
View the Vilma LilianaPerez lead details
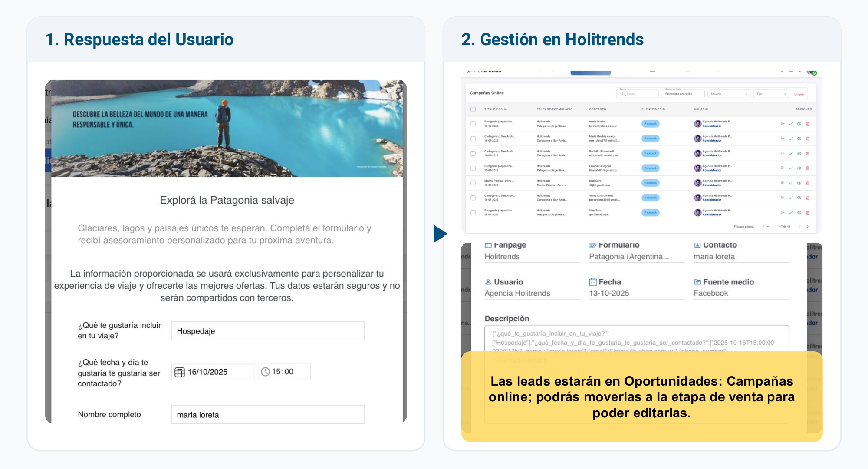point(799,198)
